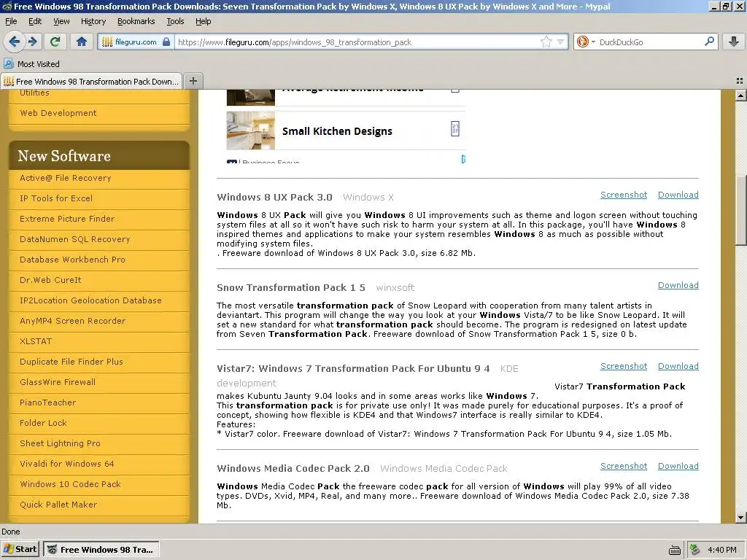Open PianoTeacher

coord(47,402)
